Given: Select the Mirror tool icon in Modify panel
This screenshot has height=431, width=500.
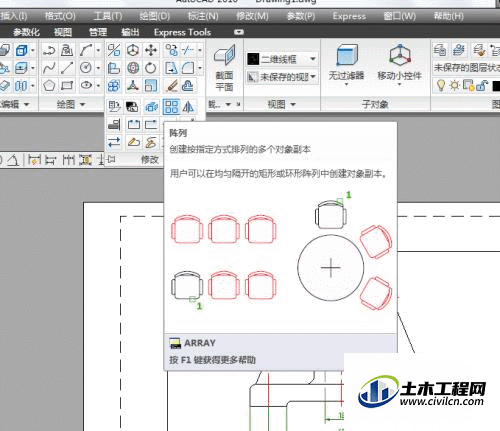Looking at the screenshot, I should [x=188, y=107].
